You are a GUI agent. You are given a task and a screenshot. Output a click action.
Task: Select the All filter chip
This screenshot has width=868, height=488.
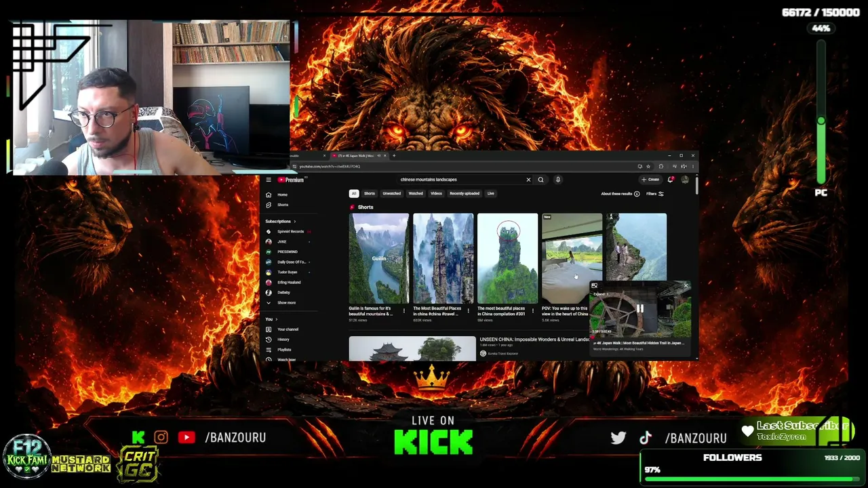[353, 194]
